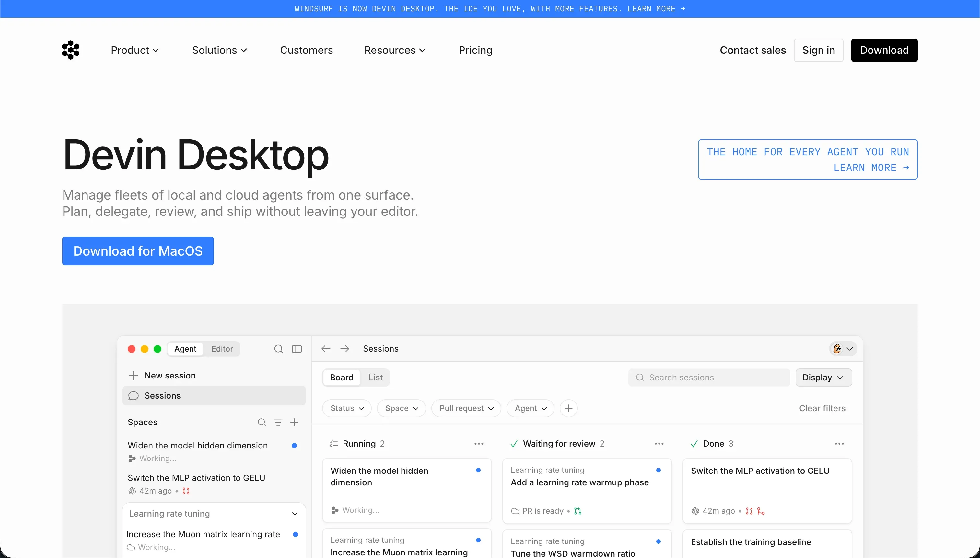980x558 pixels.
Task: Click the green checkmark beside Waiting for review
Action: tap(514, 444)
